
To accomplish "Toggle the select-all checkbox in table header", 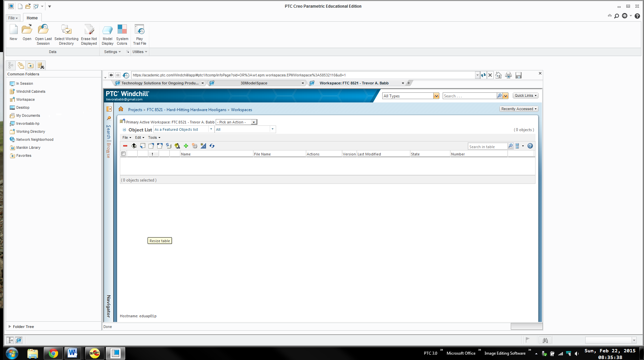I will pos(124,154).
